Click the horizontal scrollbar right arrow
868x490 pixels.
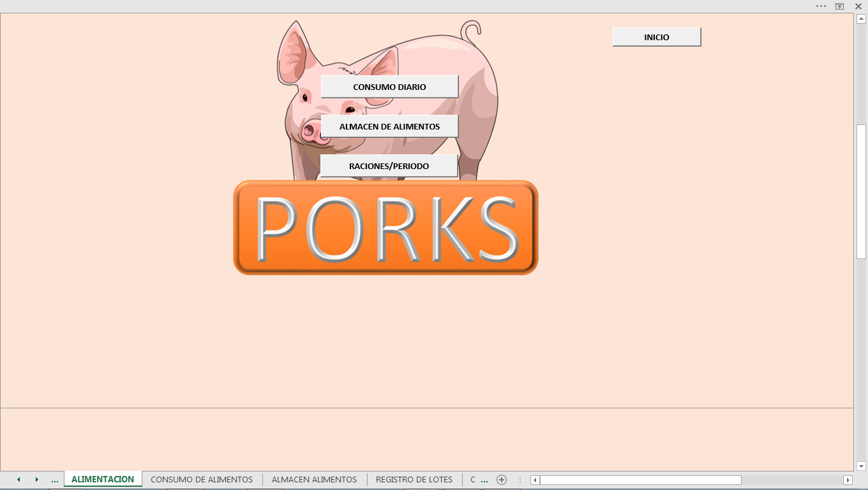point(848,480)
